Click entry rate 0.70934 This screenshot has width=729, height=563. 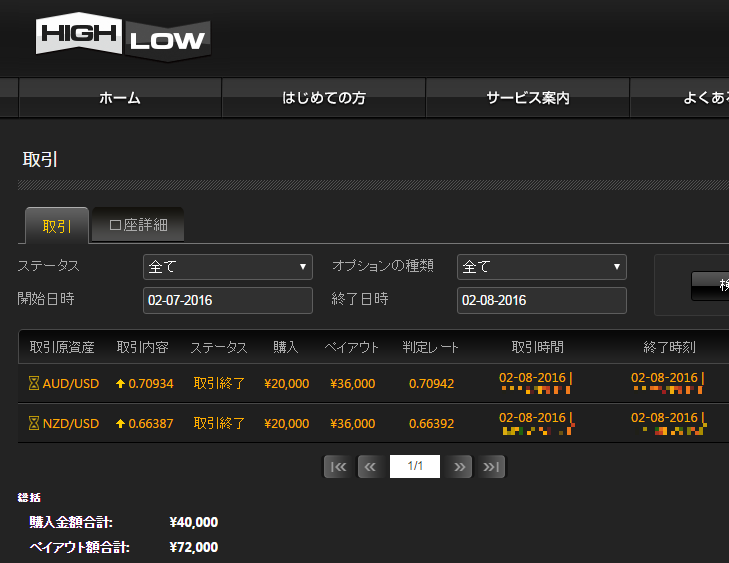coord(151,384)
